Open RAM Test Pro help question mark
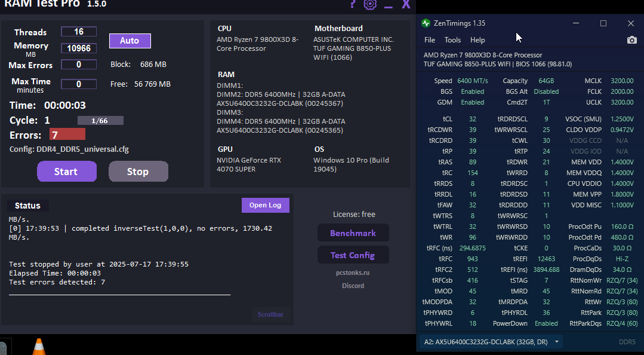644x355 pixels. coord(352,4)
